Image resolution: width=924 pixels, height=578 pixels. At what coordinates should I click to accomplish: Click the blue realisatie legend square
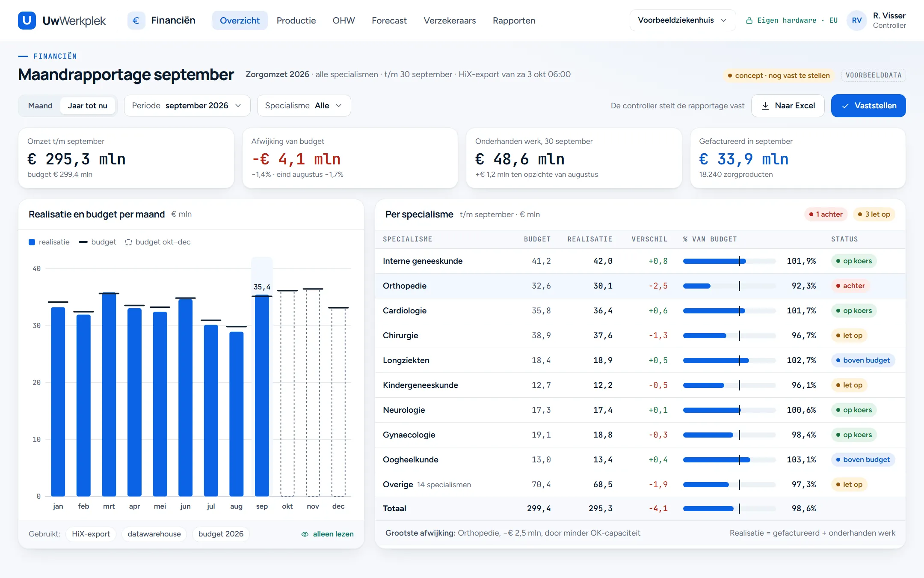[x=32, y=242]
